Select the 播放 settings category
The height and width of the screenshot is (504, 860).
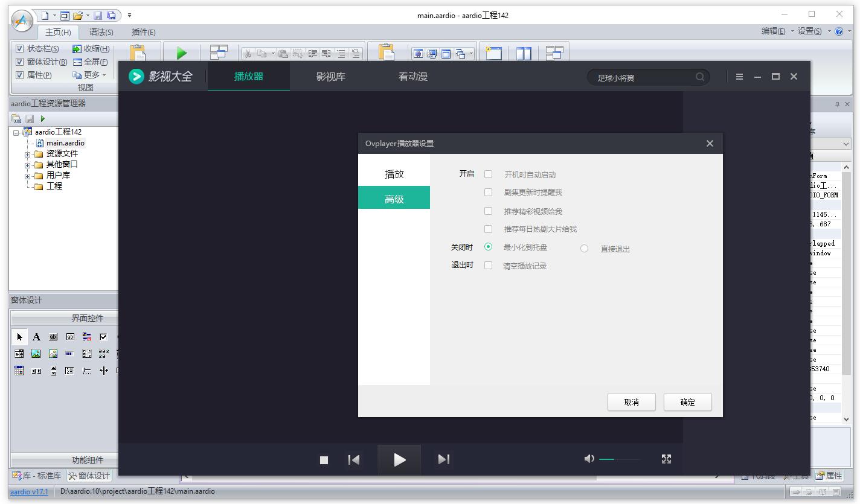[x=394, y=174]
